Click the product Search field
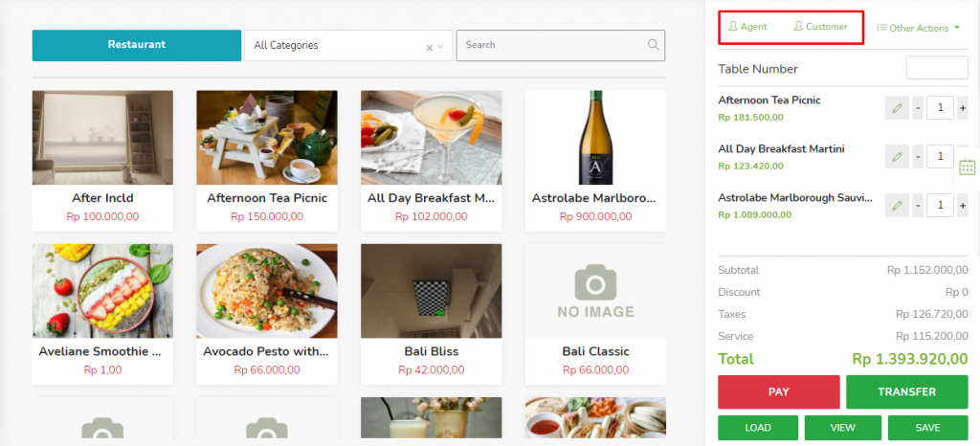 550,45
